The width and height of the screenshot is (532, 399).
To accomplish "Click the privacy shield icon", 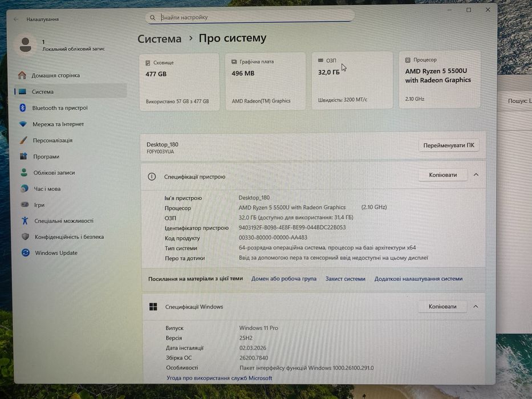I will [25, 237].
